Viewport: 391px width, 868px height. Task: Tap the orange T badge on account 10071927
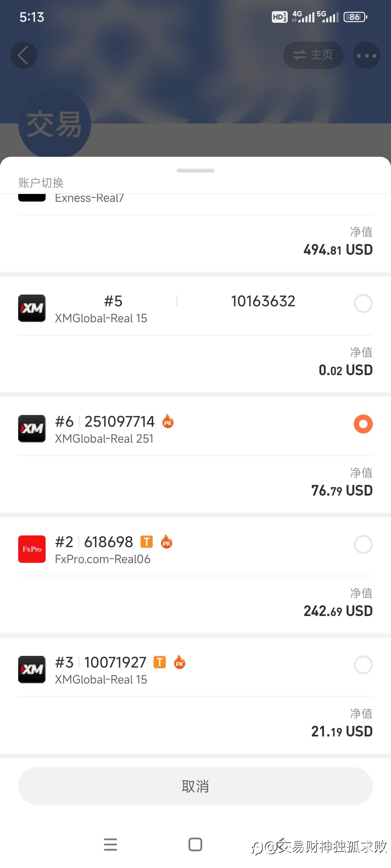click(x=160, y=662)
